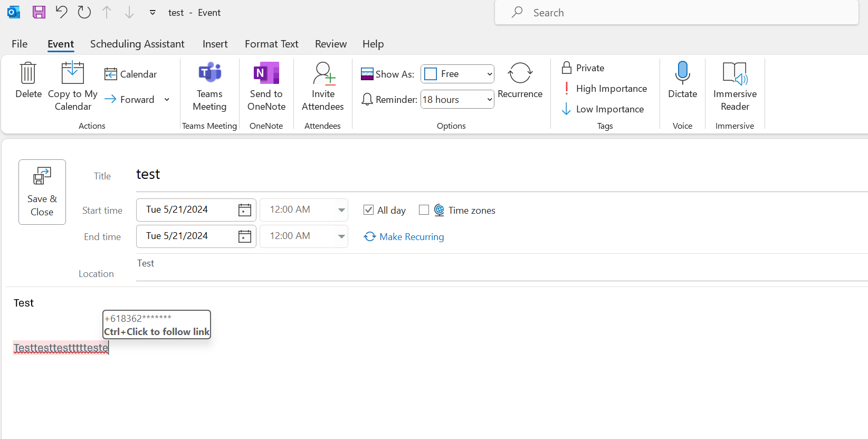Viewport: 868px width, 439px height.
Task: Toggle Low Importance tag
Action: click(603, 109)
